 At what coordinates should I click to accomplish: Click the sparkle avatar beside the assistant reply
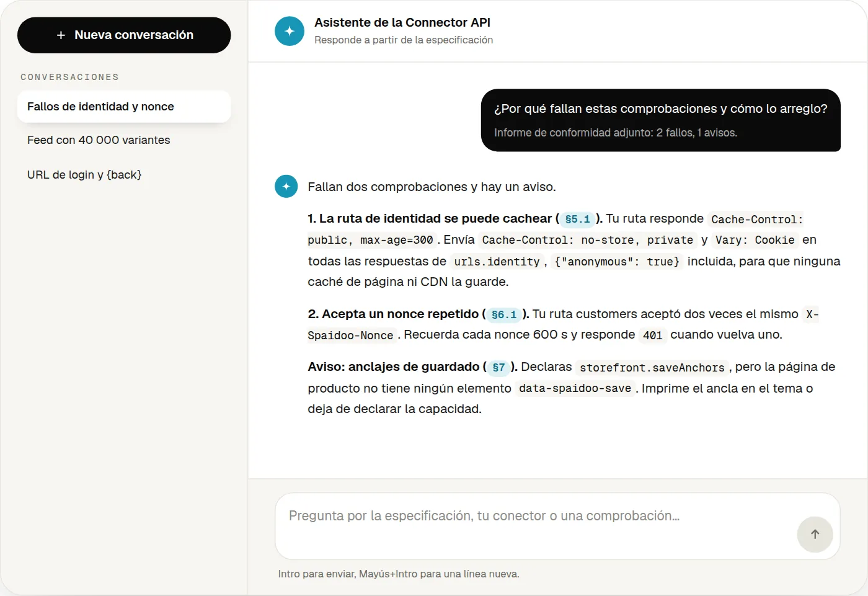(286, 186)
